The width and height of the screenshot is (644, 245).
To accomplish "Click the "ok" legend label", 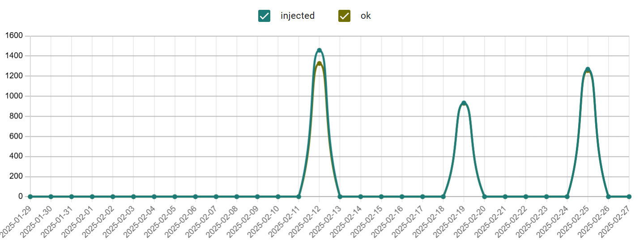I will point(366,16).
